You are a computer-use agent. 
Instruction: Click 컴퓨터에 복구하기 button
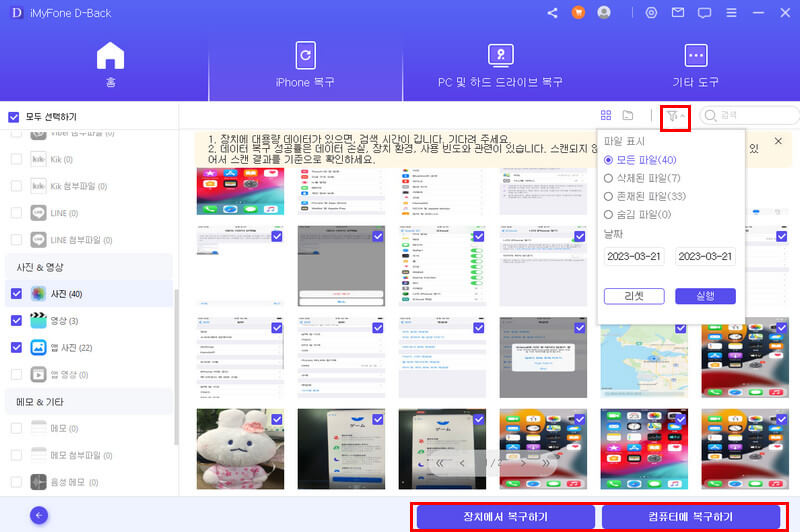coord(691,517)
